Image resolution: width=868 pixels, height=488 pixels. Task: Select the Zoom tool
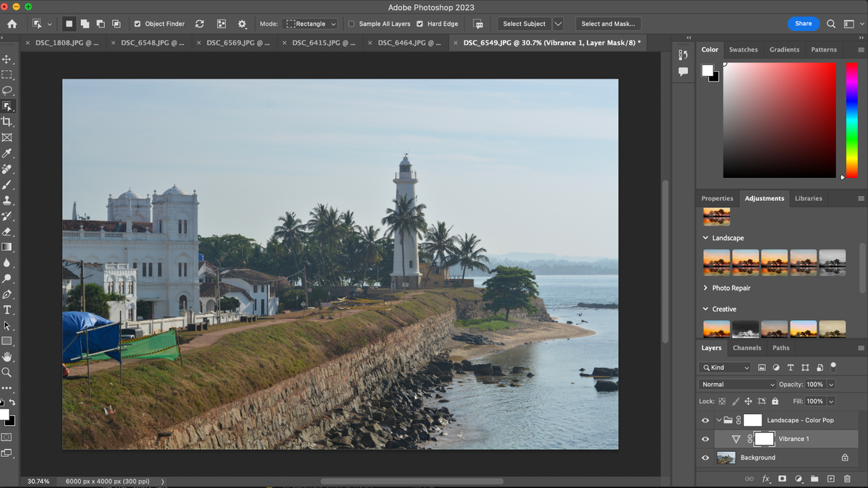click(x=8, y=371)
